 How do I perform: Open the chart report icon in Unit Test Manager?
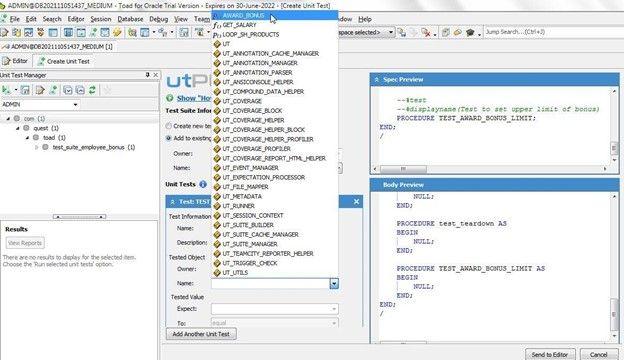[x=25, y=90]
